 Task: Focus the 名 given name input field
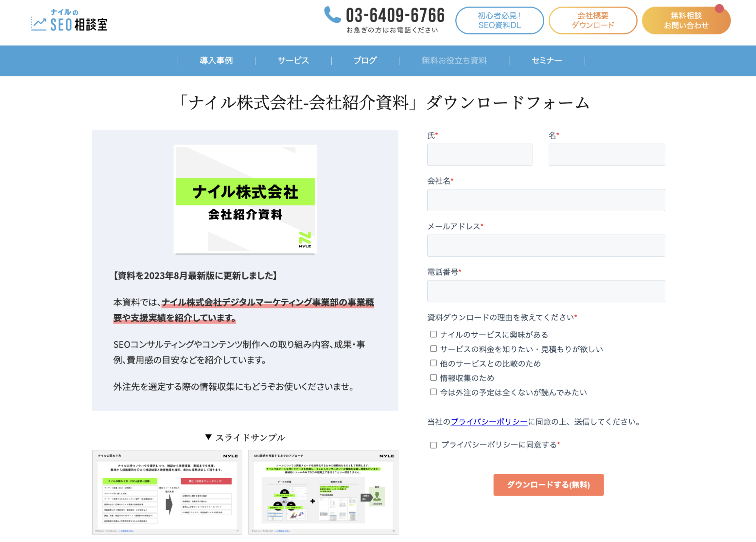[x=607, y=154]
